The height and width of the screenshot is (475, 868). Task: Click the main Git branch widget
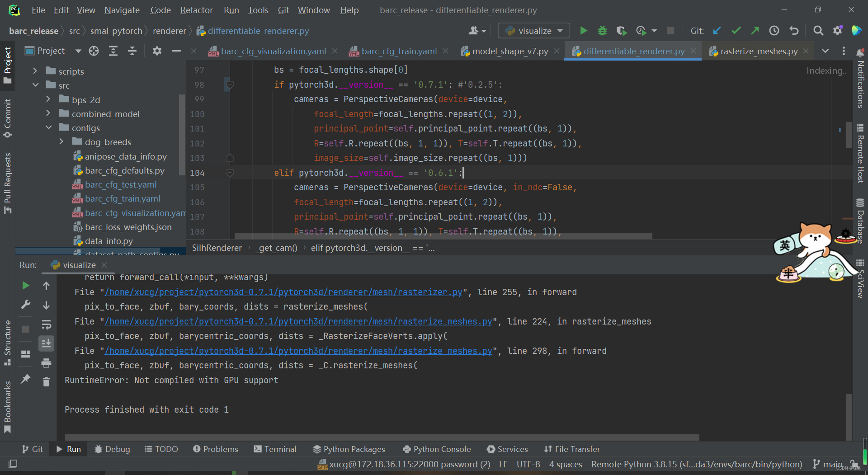point(828,464)
